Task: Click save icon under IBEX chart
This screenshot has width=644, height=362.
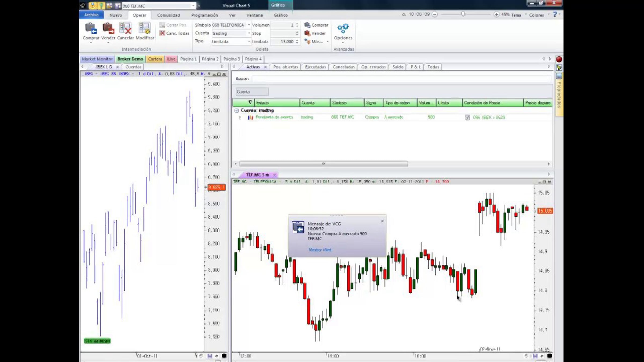Action: [x=210, y=356]
